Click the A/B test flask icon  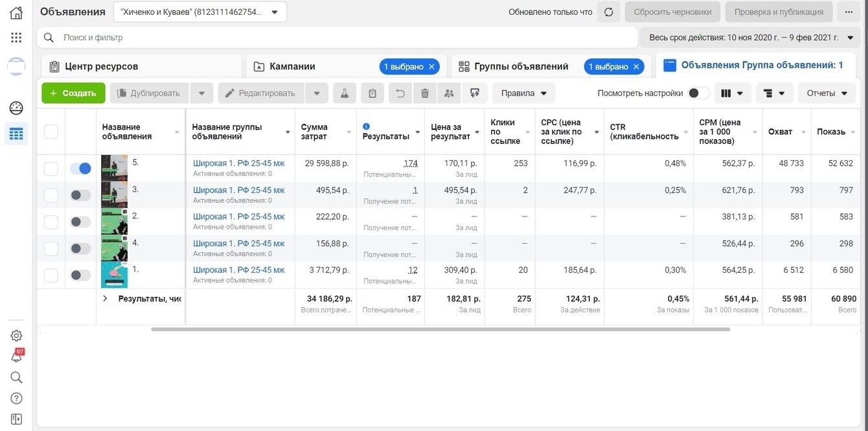click(345, 93)
